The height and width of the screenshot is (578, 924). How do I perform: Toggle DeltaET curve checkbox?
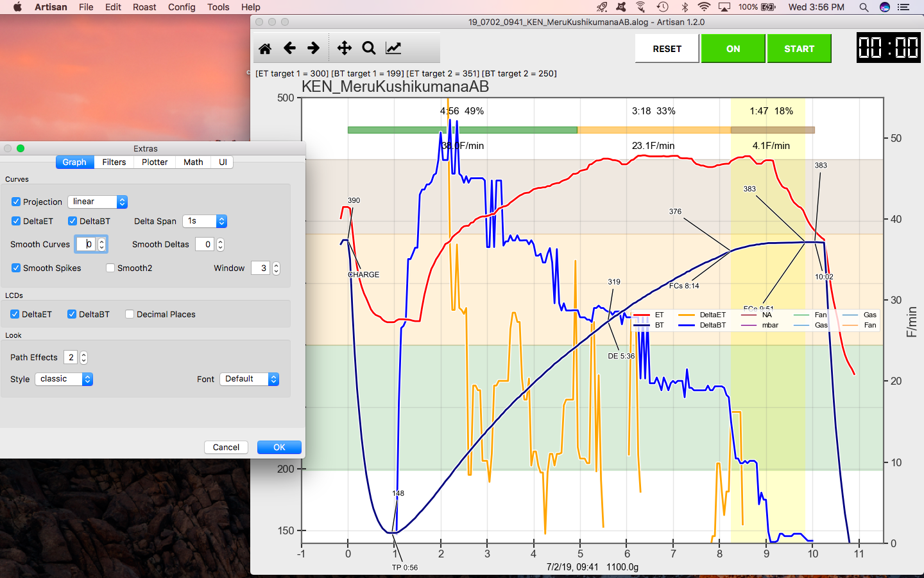coord(16,221)
